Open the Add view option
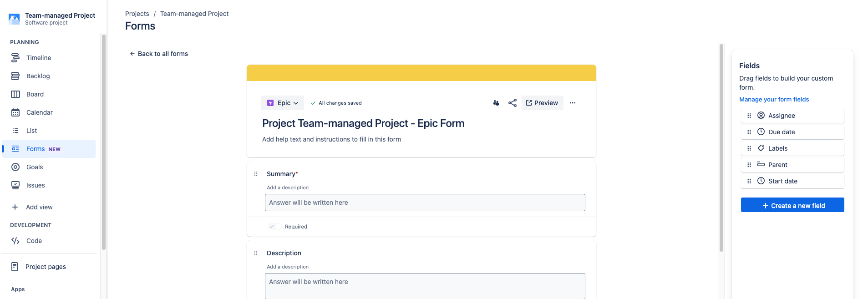The image size is (868, 299). pyautogui.click(x=39, y=207)
